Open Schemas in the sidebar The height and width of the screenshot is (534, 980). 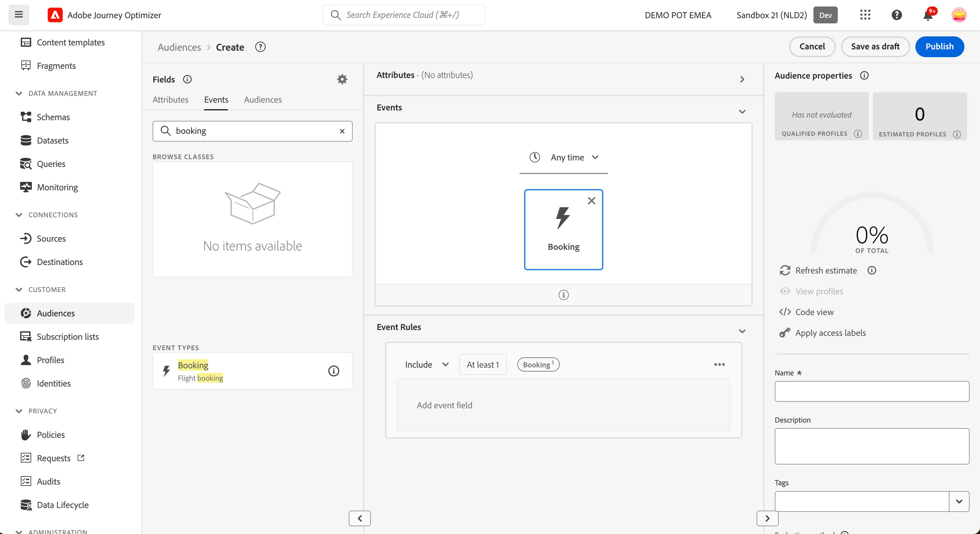53,117
